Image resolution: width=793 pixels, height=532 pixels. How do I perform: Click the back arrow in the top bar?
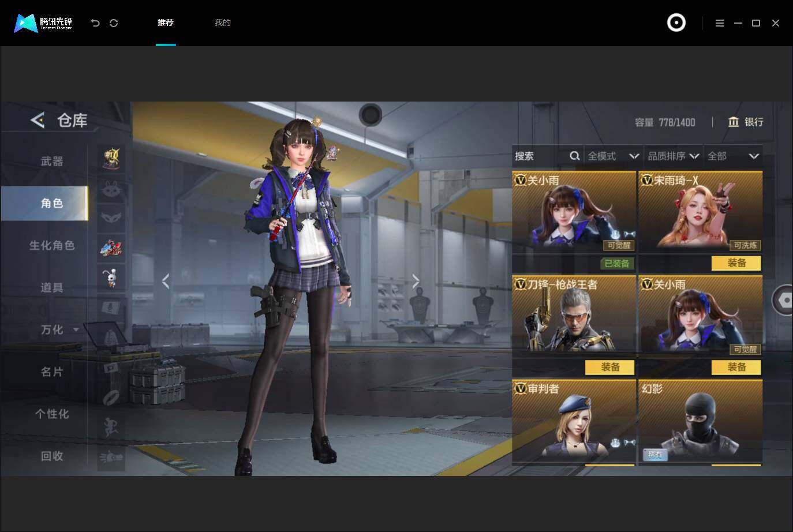point(95,23)
